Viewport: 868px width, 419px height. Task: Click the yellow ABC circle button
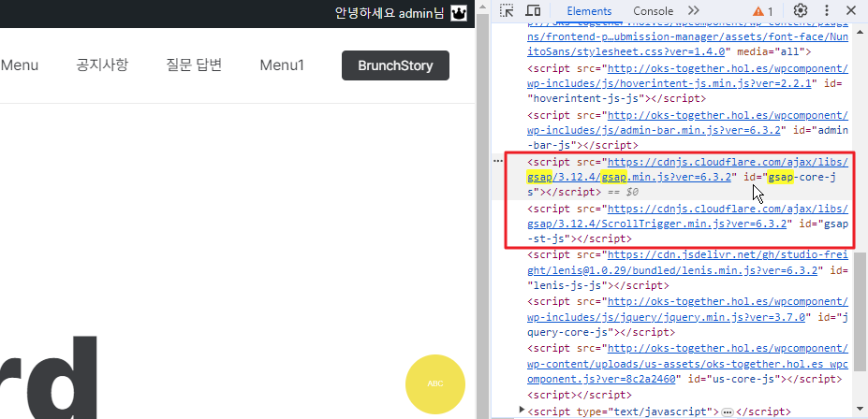(435, 384)
